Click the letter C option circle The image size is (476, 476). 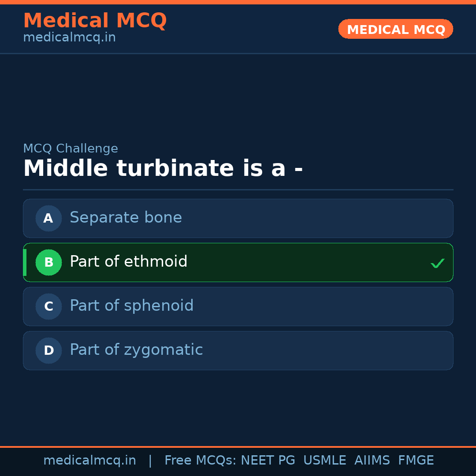click(48, 306)
